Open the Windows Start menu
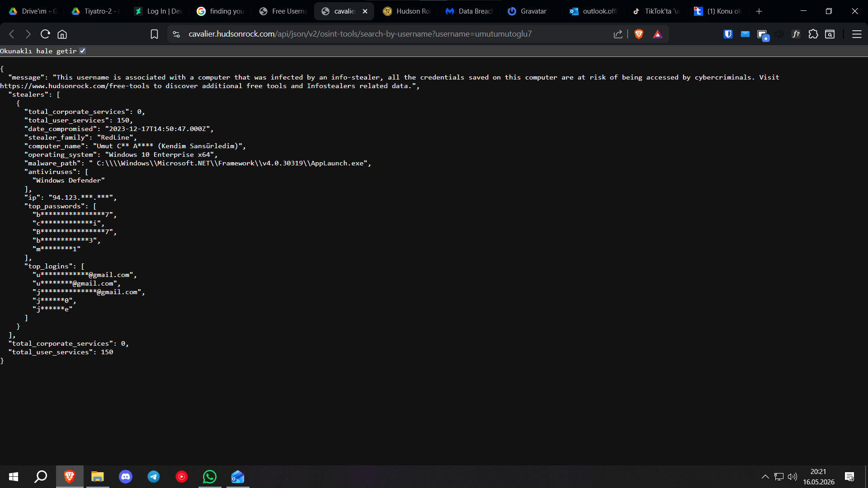This screenshot has width=868, height=488. 14,477
